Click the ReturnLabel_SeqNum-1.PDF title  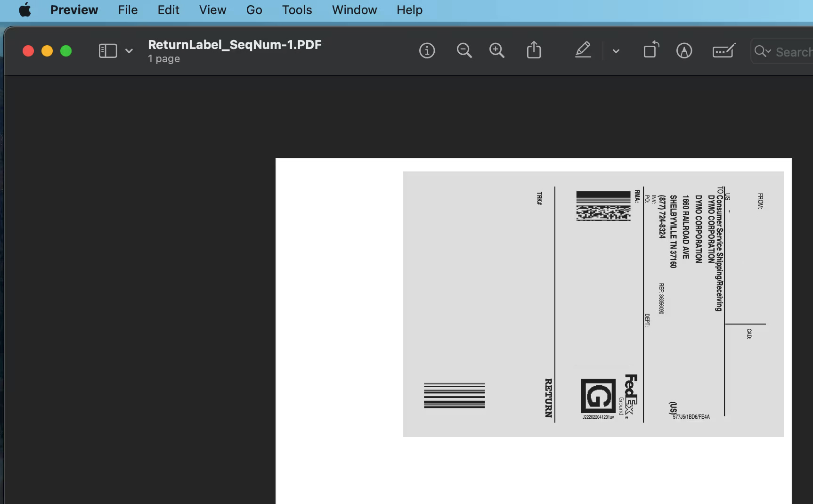pyautogui.click(x=235, y=45)
